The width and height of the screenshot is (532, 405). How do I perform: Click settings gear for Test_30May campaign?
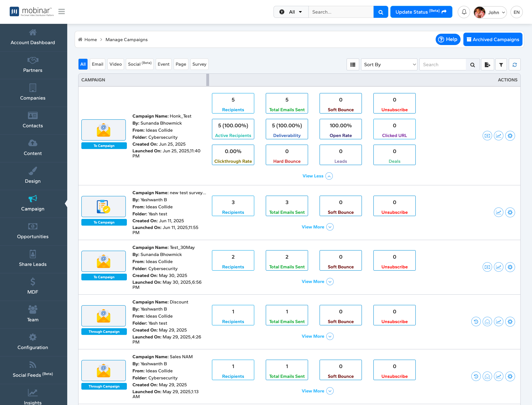[x=510, y=267]
